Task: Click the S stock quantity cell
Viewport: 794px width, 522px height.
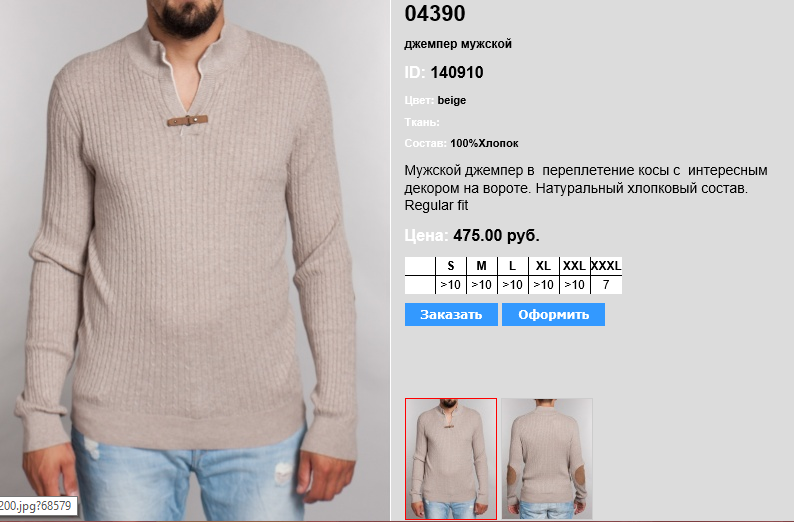Action: click(451, 285)
